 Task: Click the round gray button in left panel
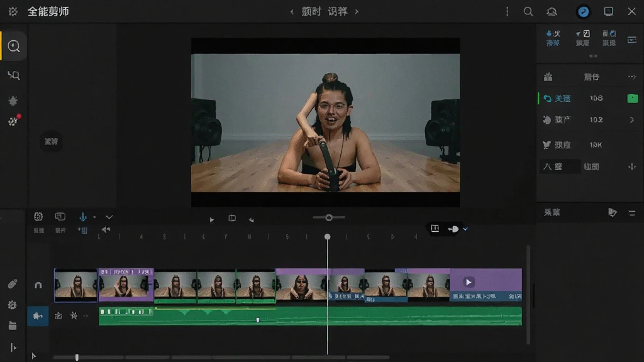(52, 141)
